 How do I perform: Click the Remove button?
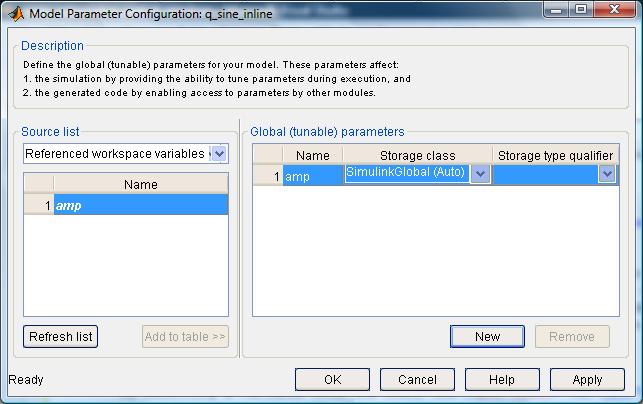point(572,337)
